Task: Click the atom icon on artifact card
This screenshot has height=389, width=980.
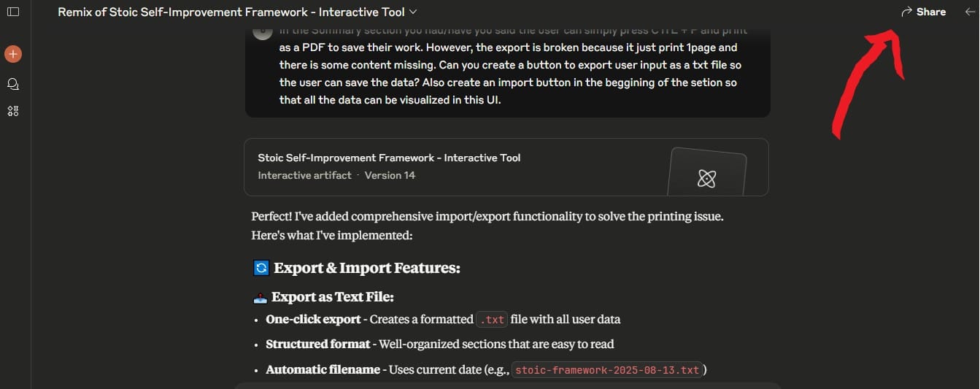Action: tap(706, 178)
